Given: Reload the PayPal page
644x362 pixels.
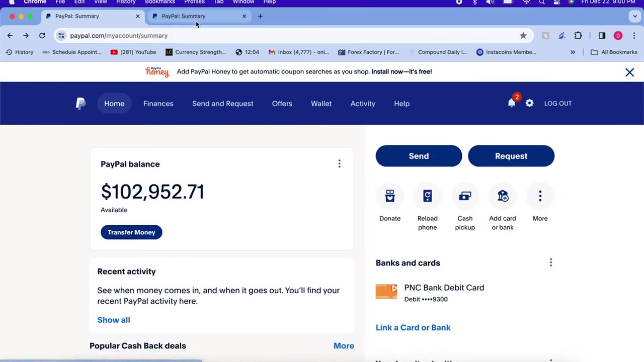Looking at the screenshot, I should click(42, 36).
